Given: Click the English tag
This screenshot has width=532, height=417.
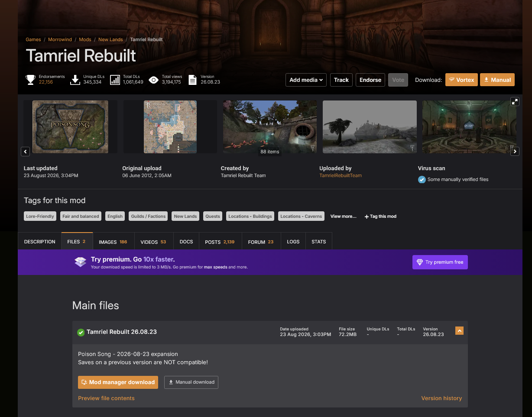Looking at the screenshot, I should (115, 216).
